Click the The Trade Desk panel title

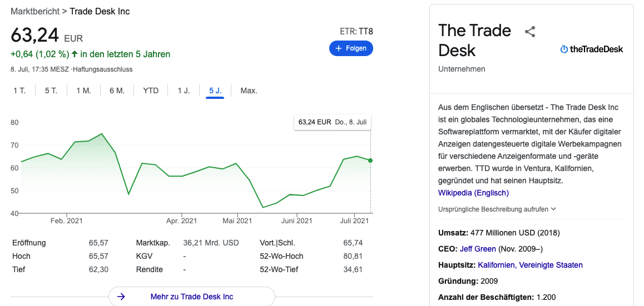pos(475,40)
